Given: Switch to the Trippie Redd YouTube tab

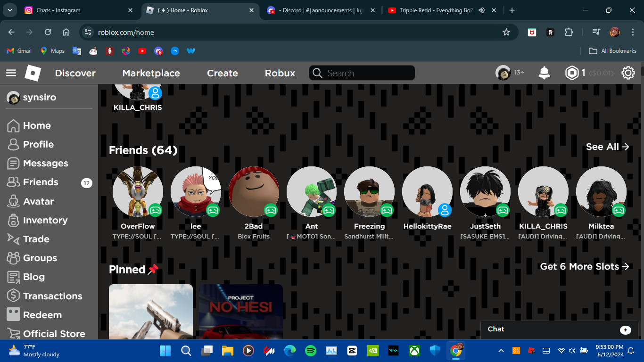Looking at the screenshot, I should (x=442, y=10).
